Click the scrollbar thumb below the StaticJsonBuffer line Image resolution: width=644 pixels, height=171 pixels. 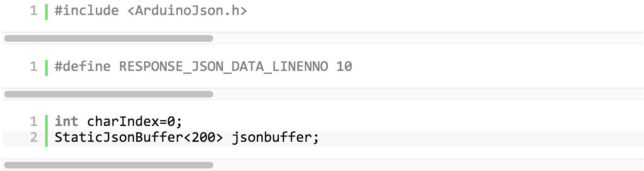pyautogui.click(x=109, y=165)
